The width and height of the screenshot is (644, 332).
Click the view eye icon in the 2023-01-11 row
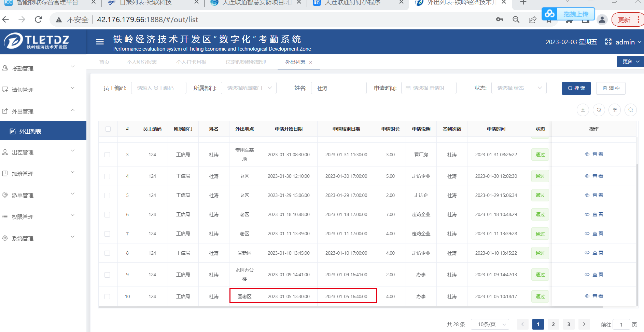587,234
